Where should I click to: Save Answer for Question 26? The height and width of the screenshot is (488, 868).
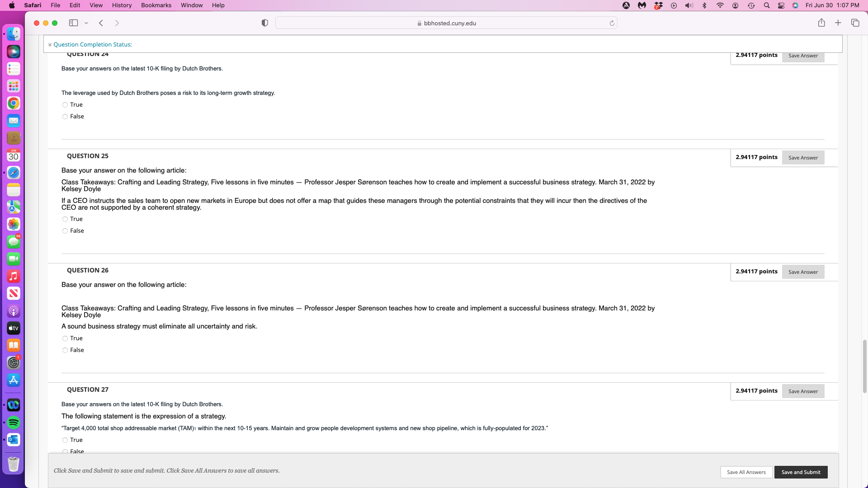pos(803,272)
